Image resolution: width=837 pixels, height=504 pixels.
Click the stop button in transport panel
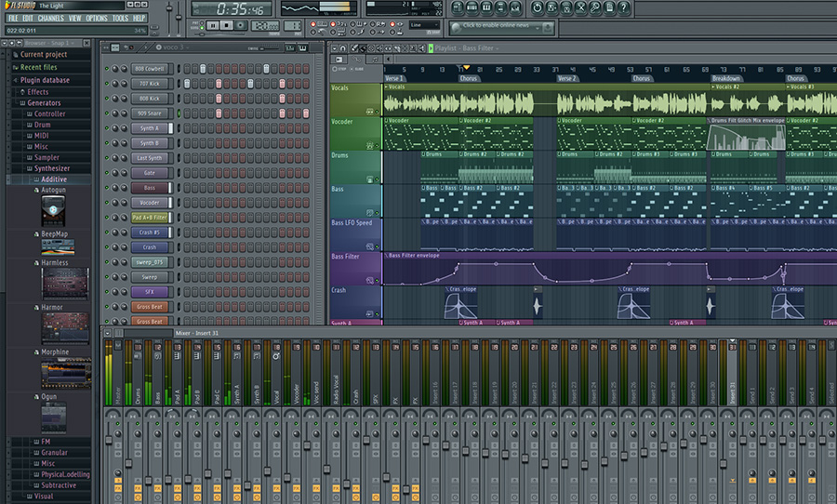click(226, 26)
